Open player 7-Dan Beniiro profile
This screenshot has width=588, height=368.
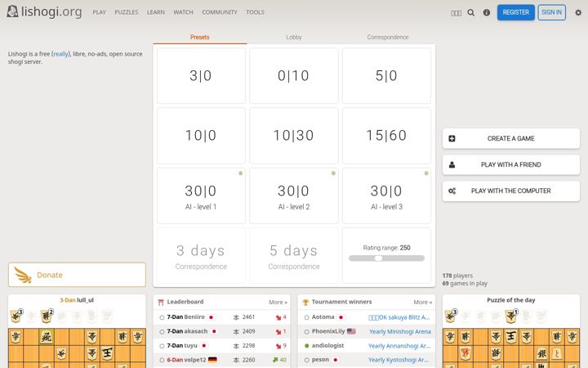[185, 317]
